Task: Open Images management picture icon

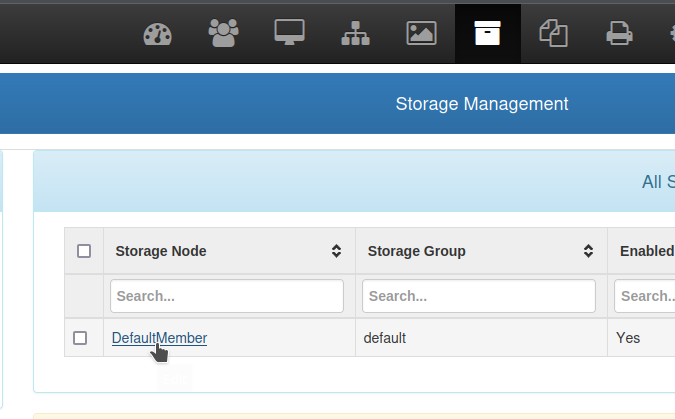Action: tap(421, 33)
